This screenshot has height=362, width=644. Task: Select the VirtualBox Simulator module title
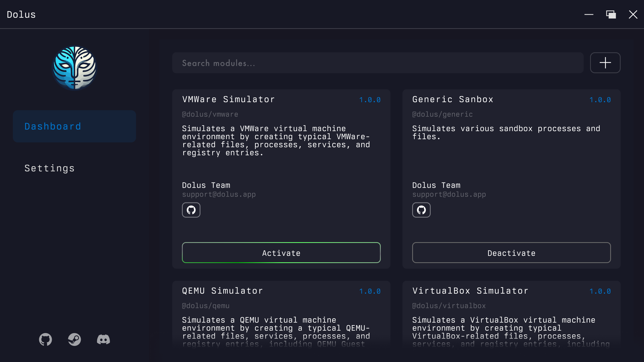470,291
